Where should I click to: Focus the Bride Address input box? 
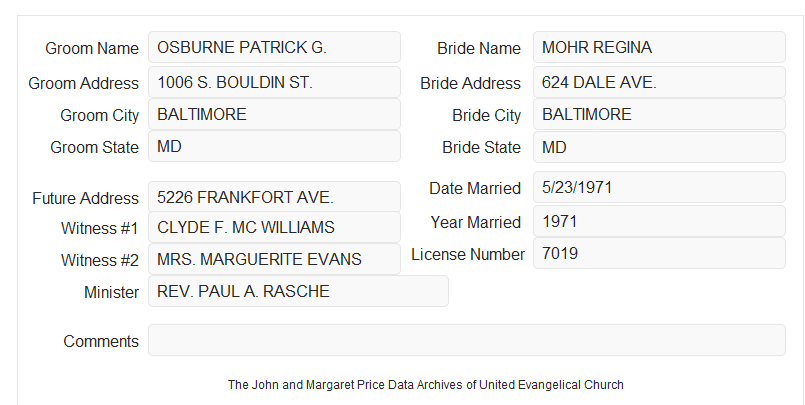[x=659, y=82]
